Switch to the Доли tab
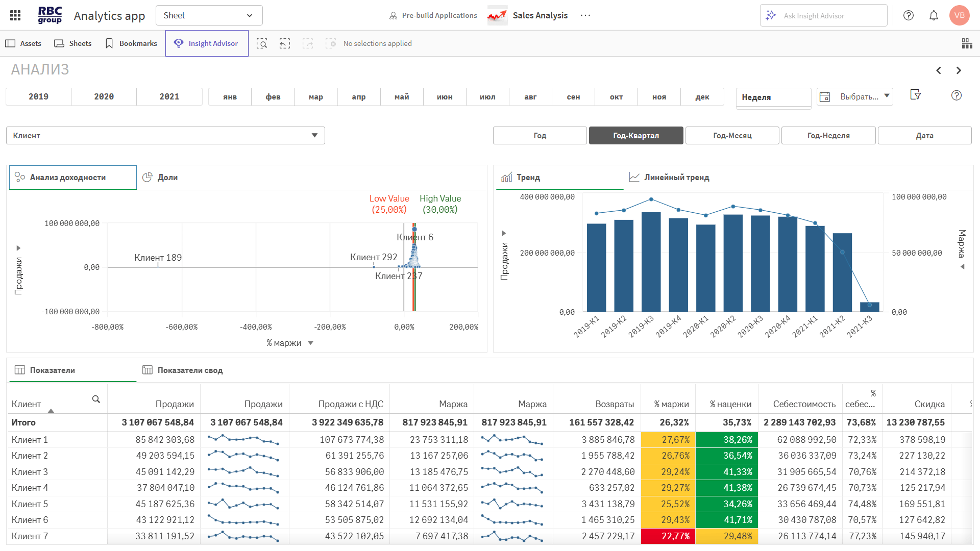 pyautogui.click(x=167, y=177)
